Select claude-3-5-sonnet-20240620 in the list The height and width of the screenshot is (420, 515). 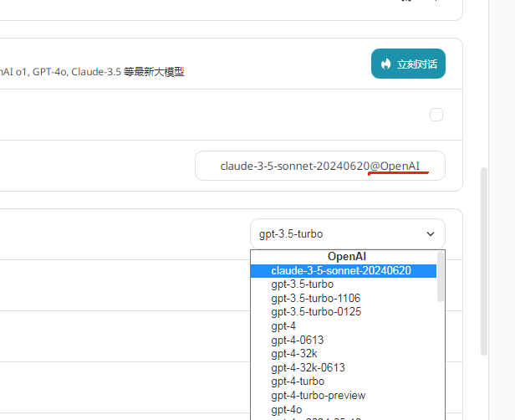344,271
